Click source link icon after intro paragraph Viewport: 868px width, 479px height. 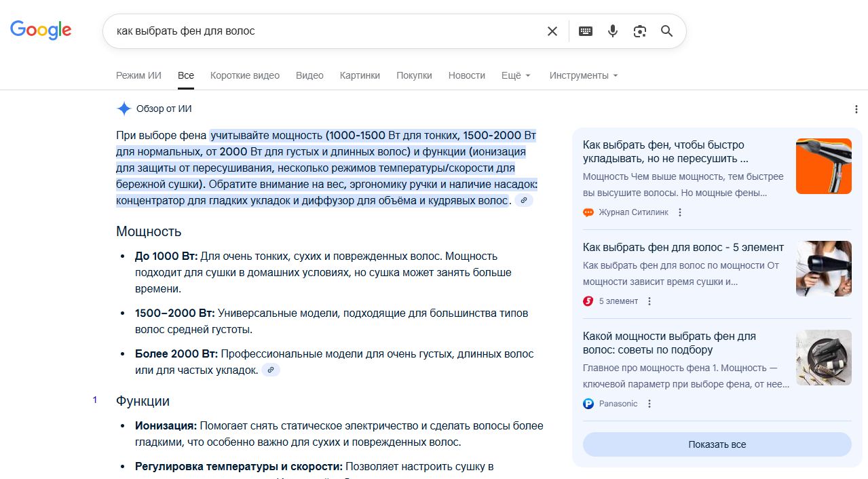pos(524,201)
